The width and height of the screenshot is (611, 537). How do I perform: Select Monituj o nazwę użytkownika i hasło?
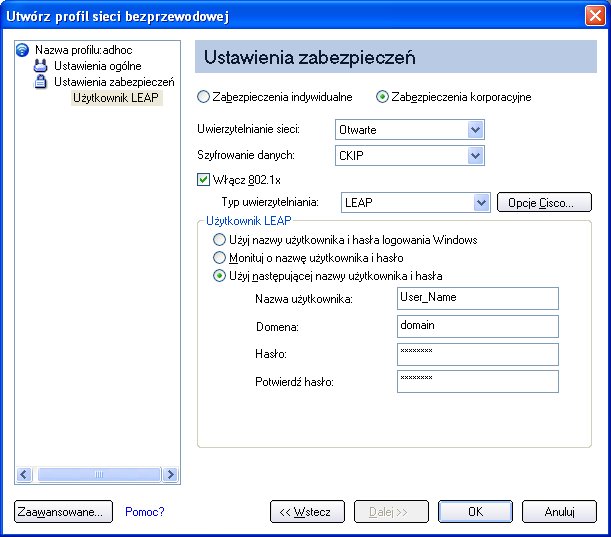219,258
